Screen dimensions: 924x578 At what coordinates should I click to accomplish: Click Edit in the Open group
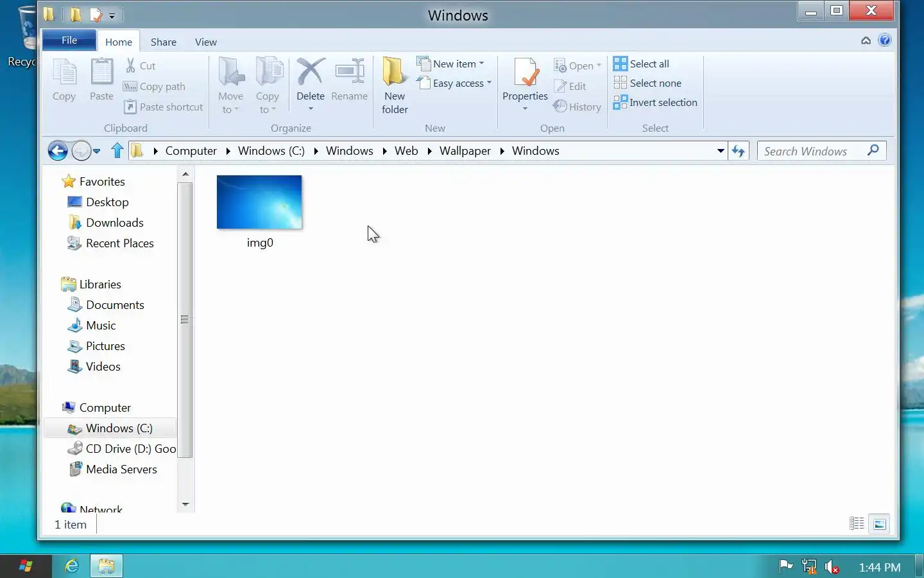coord(570,86)
